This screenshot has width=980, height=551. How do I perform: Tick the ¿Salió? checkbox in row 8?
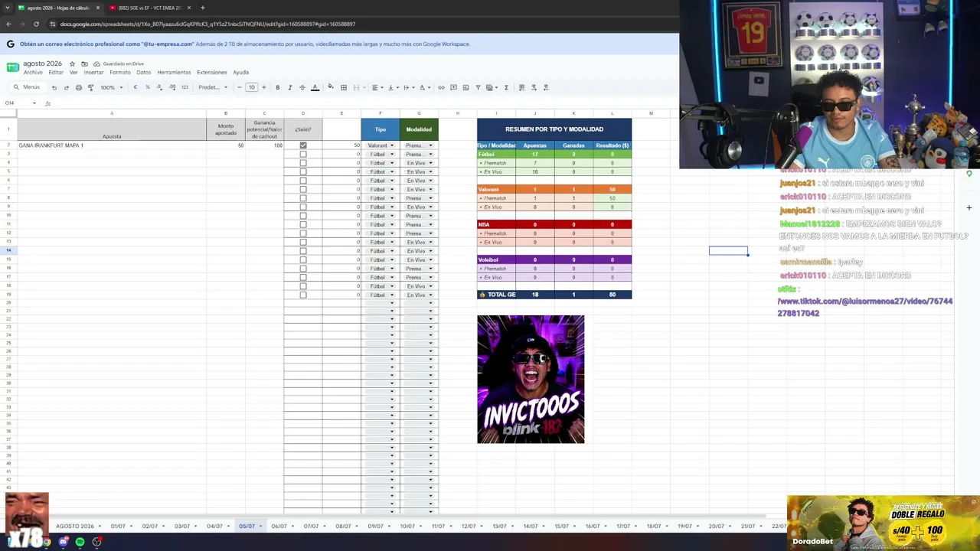pyautogui.click(x=303, y=198)
